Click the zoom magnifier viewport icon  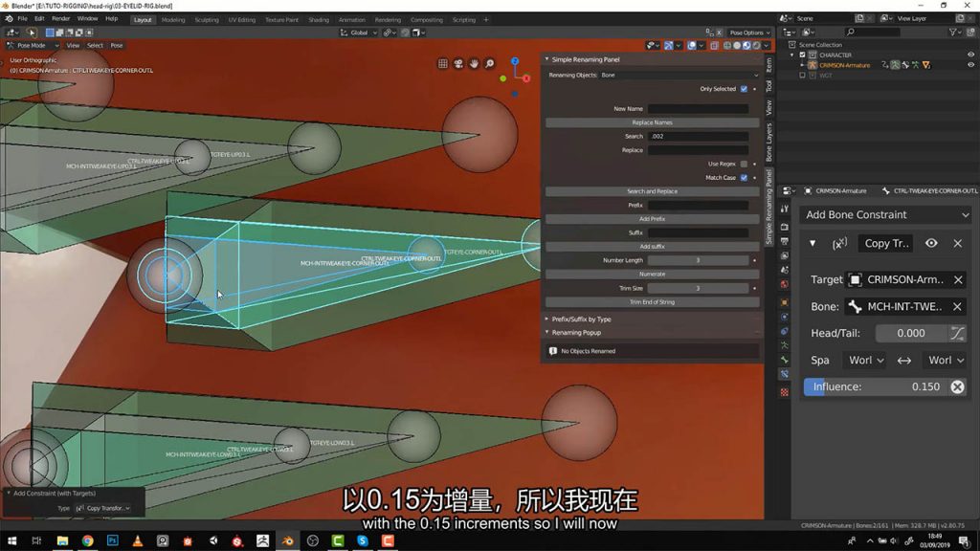[489, 64]
